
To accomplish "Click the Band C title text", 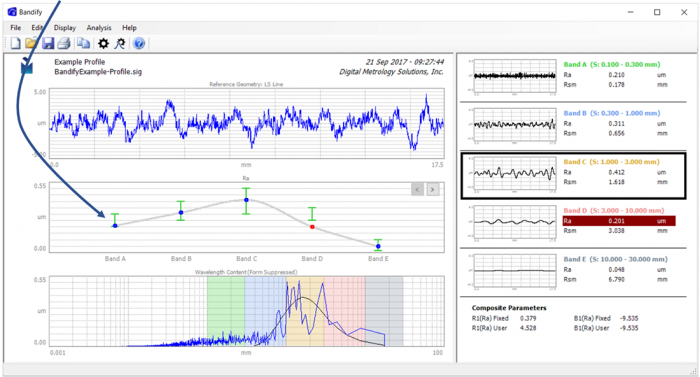I will (612, 162).
